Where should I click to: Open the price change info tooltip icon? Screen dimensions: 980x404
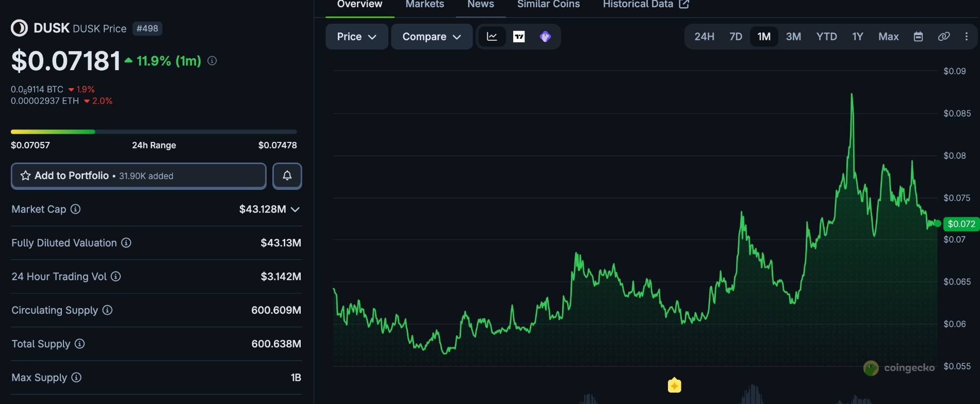click(x=212, y=61)
